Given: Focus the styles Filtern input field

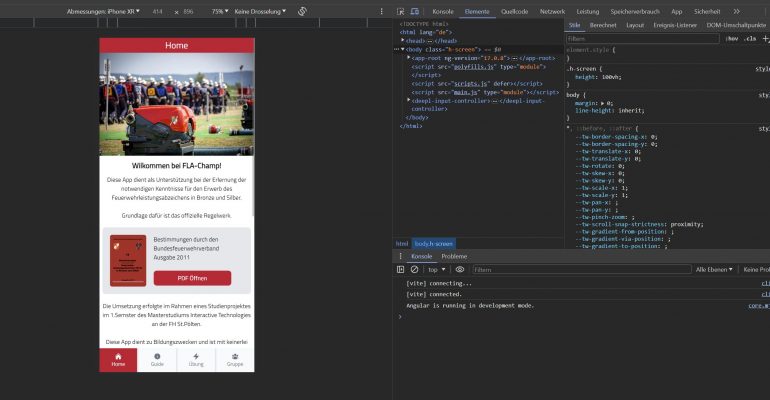Looking at the screenshot, I should pyautogui.click(x=642, y=38).
